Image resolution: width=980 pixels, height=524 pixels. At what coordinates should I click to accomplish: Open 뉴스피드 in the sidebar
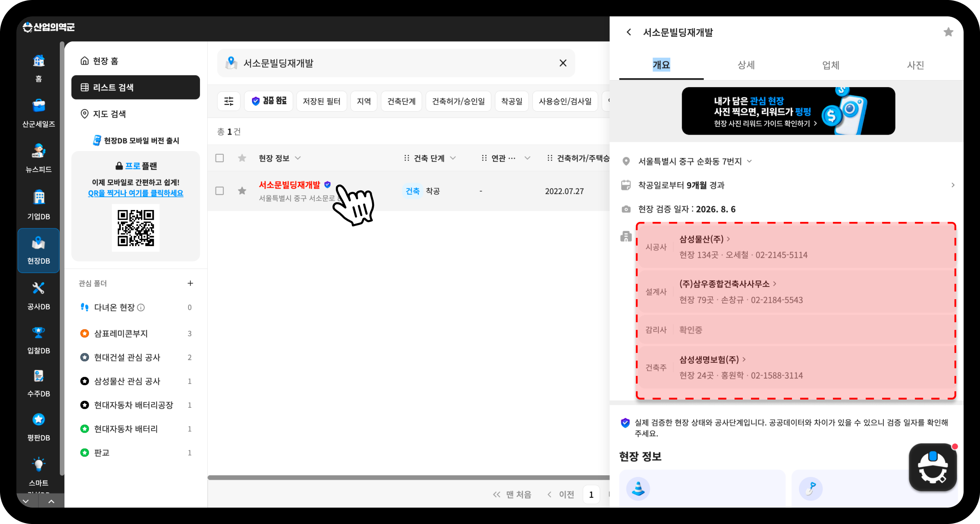pyautogui.click(x=39, y=158)
